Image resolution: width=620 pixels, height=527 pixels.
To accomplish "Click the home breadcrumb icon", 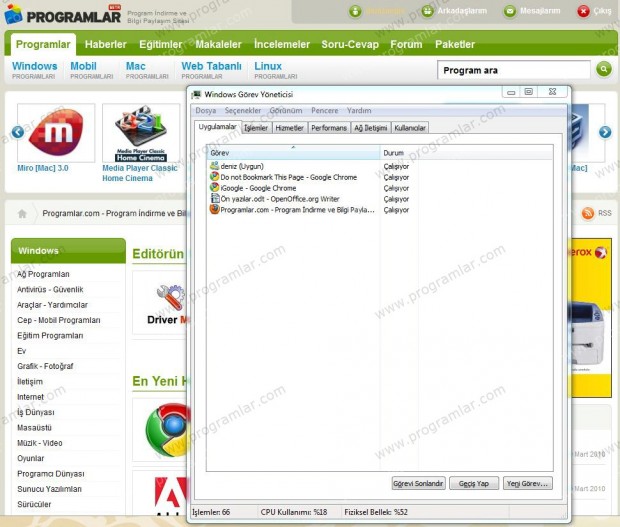I will [22, 213].
